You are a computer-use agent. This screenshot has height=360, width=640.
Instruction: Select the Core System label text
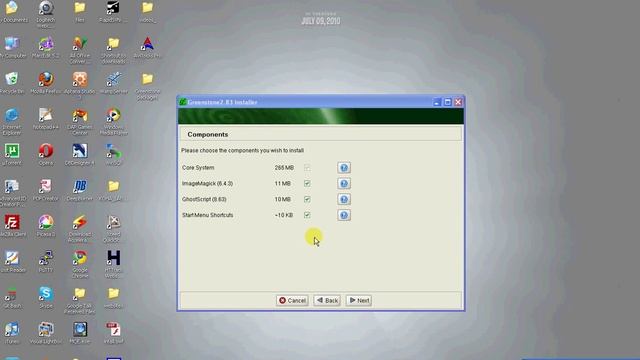tap(198, 168)
